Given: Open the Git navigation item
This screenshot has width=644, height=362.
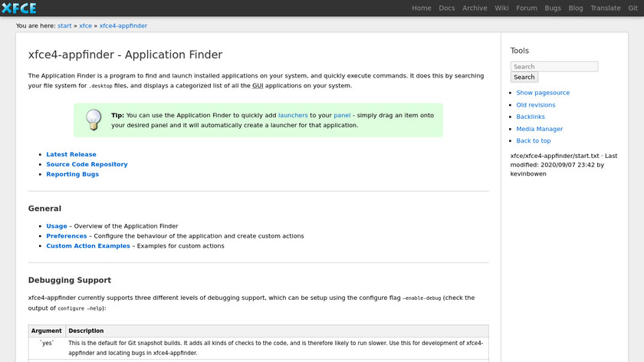Looking at the screenshot, I should (x=633, y=8).
